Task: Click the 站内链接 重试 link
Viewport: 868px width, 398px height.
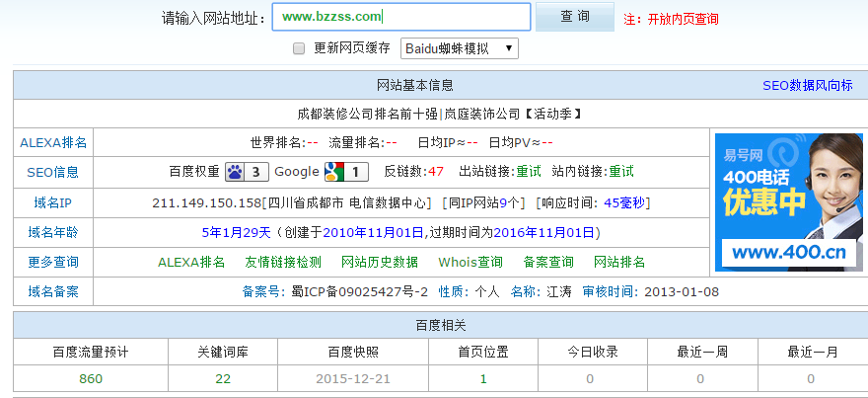Action: coord(620,172)
